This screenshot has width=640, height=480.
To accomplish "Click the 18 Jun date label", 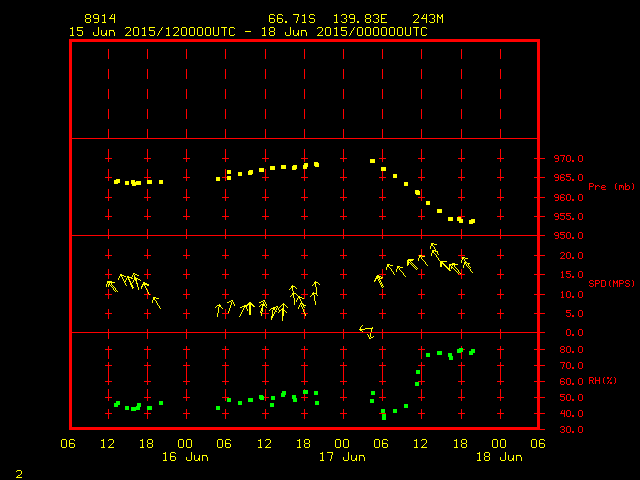I will [x=499, y=457].
